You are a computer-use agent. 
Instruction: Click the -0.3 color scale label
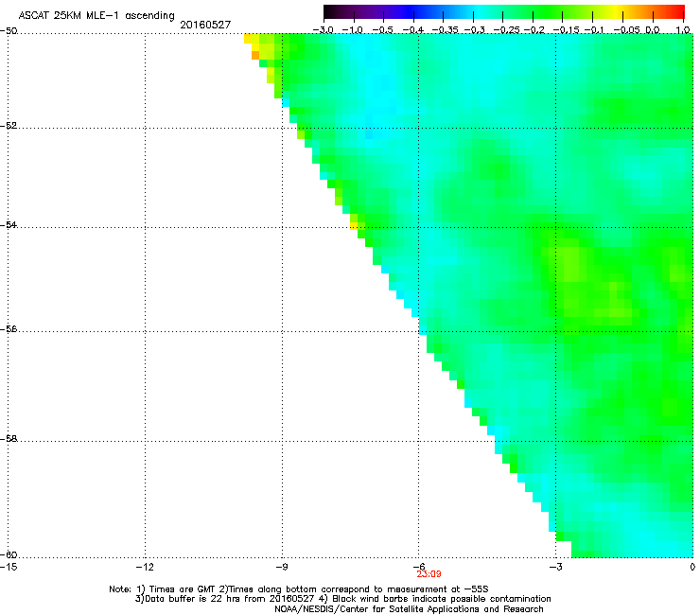pyautogui.click(x=474, y=29)
